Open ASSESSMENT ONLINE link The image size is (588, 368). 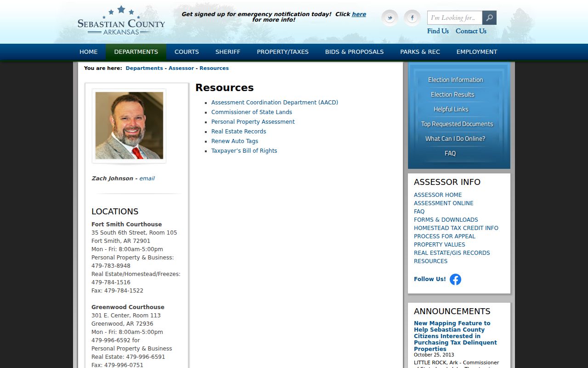click(x=444, y=203)
